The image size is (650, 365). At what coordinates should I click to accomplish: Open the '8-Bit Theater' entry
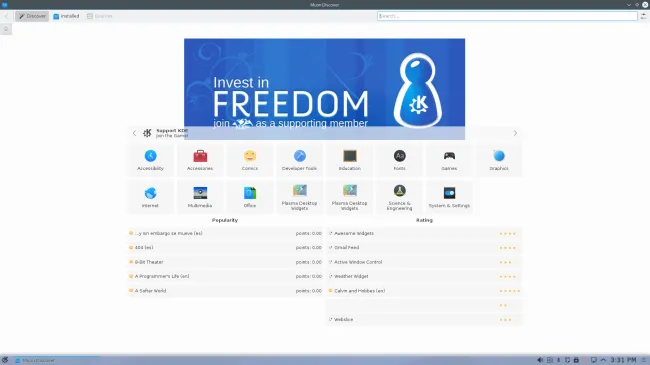225,262
